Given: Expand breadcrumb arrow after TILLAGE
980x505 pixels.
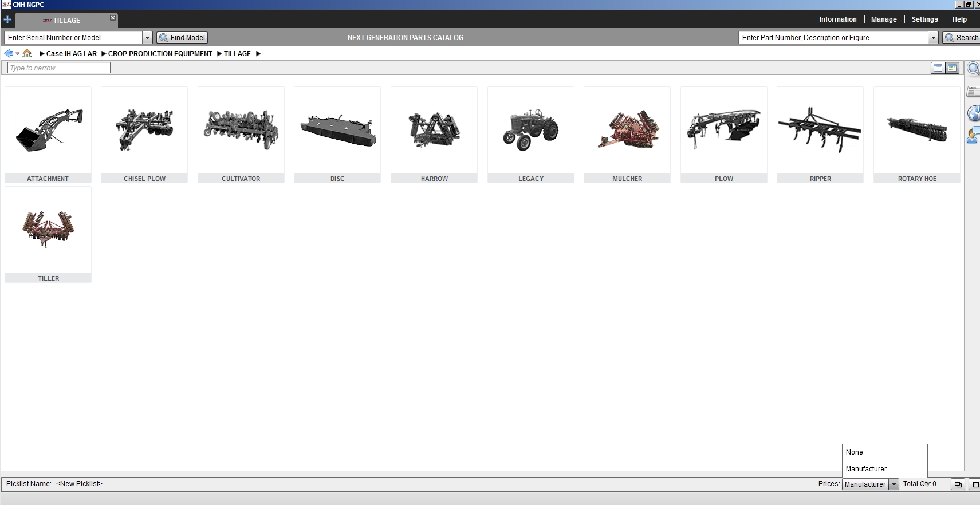Looking at the screenshot, I should point(258,54).
